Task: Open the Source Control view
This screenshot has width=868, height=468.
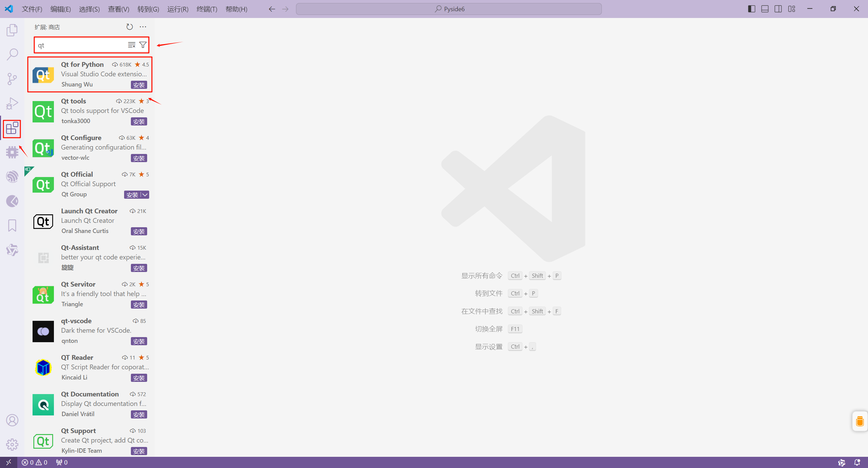Action: [x=12, y=79]
